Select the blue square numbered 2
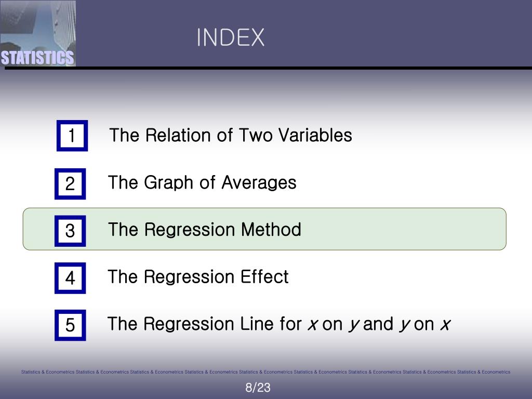The height and width of the screenshot is (399, 532). click(70, 184)
